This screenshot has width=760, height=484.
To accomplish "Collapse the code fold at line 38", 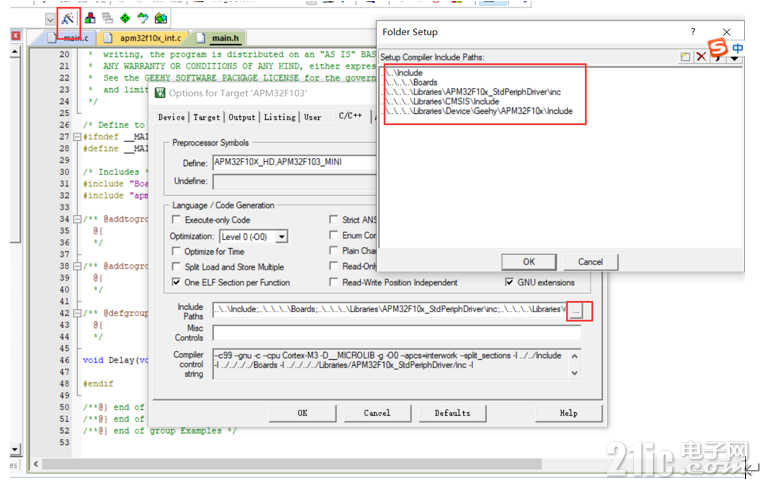I will [x=77, y=266].
